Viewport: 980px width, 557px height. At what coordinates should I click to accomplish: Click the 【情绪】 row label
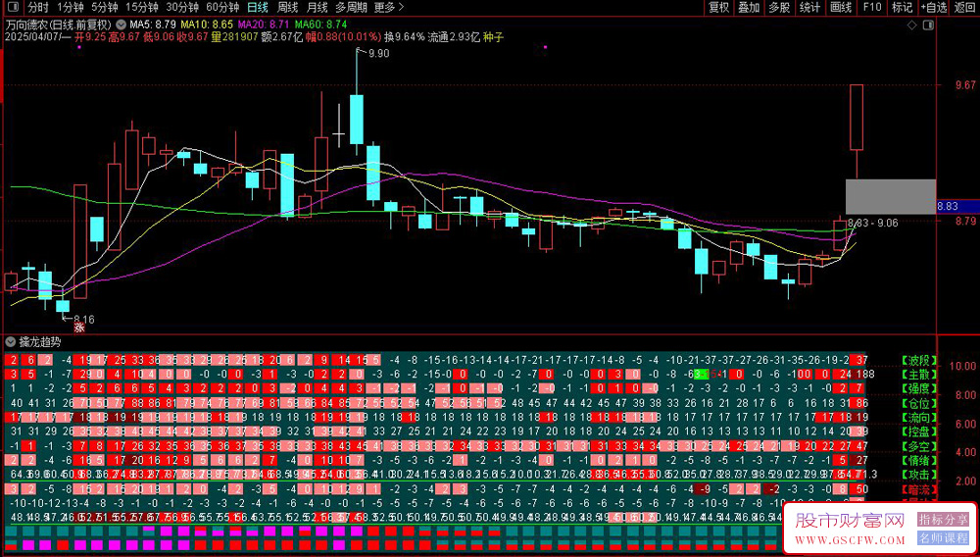(919, 460)
